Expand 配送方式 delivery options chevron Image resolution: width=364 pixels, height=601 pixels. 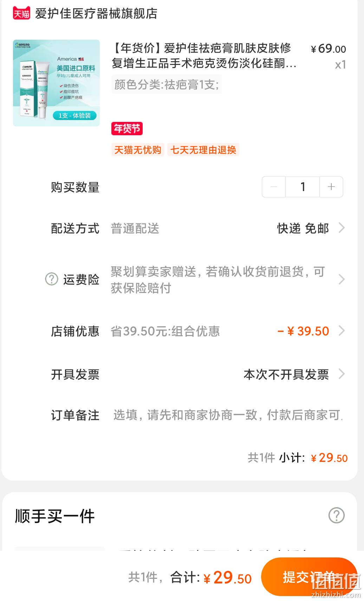pos(342,228)
